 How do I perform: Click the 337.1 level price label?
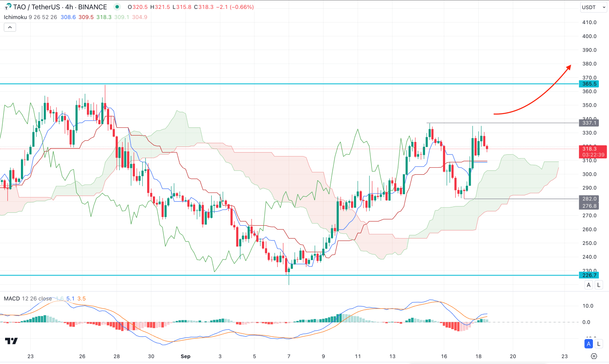[x=589, y=123]
